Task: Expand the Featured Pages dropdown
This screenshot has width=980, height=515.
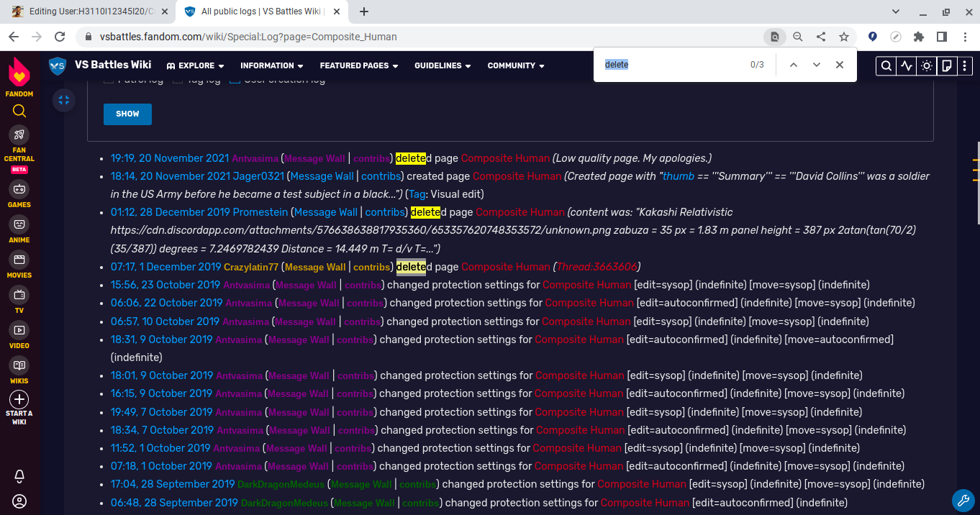Action: (x=358, y=65)
